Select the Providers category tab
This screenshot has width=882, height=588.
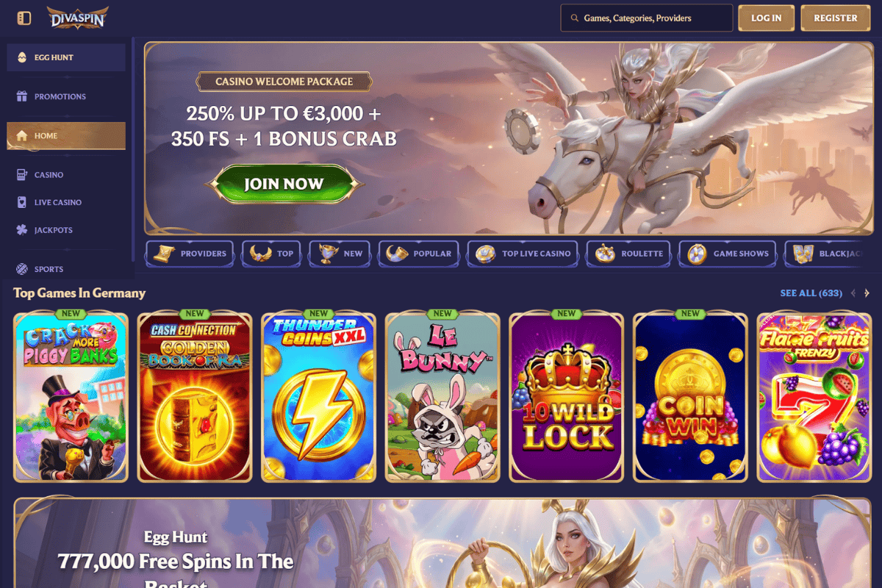click(x=190, y=254)
